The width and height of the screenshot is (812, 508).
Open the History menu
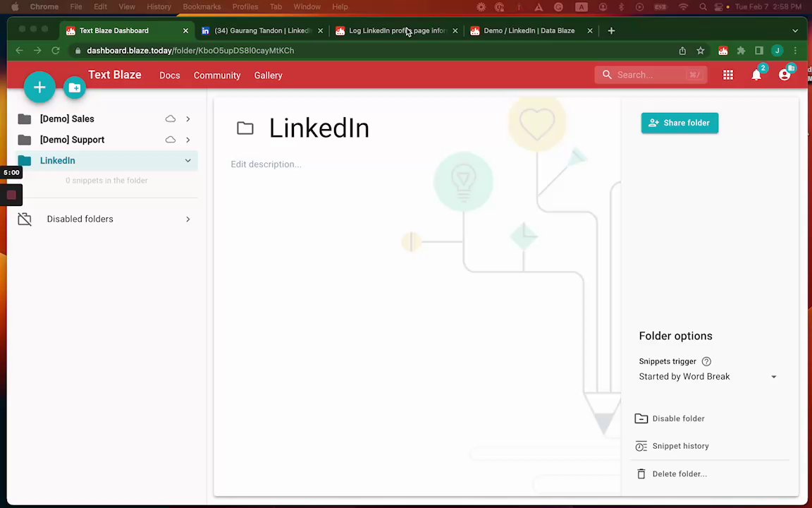point(159,7)
